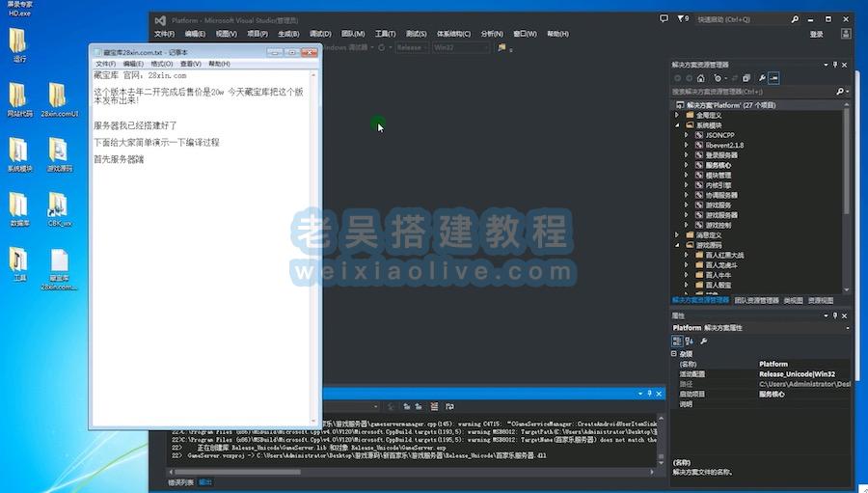
Task: Click the 登录 sign-in link
Action: click(x=817, y=35)
